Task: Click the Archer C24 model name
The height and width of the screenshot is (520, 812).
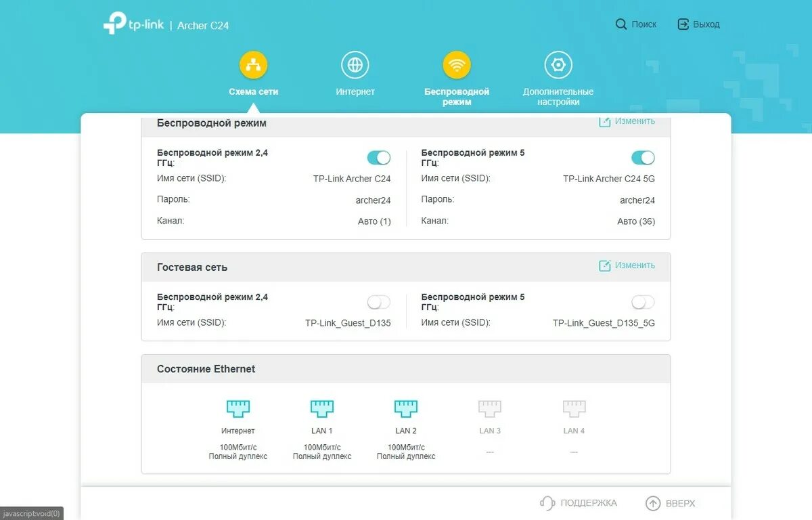Action: tap(203, 25)
